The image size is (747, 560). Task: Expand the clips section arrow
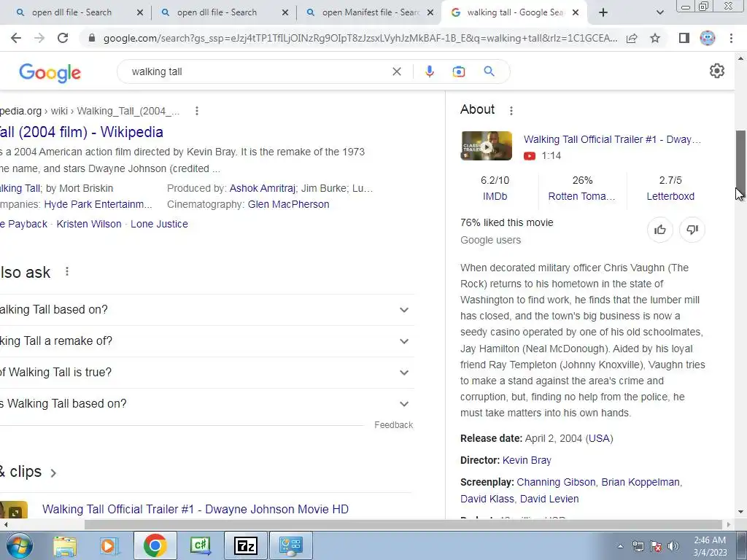[53, 472]
